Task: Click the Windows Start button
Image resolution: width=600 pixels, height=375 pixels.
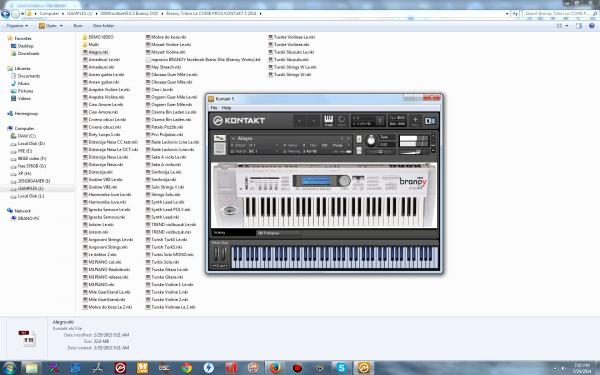Action: coord(9,368)
